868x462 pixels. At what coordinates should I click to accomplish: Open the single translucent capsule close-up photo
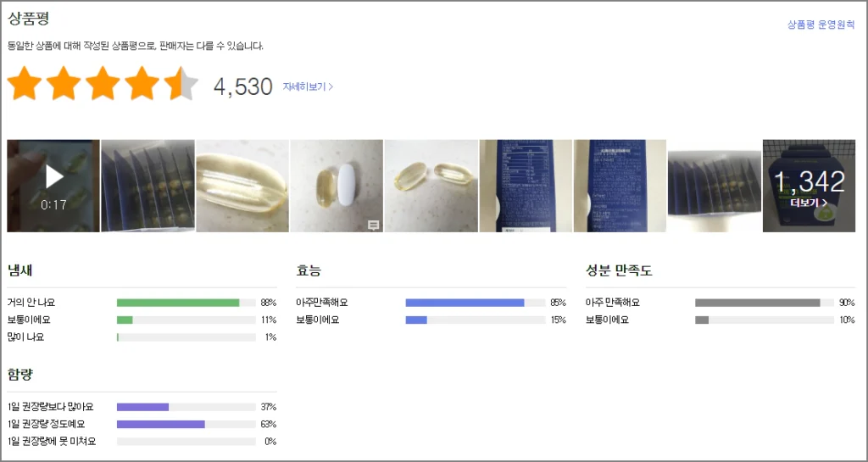[x=242, y=186]
